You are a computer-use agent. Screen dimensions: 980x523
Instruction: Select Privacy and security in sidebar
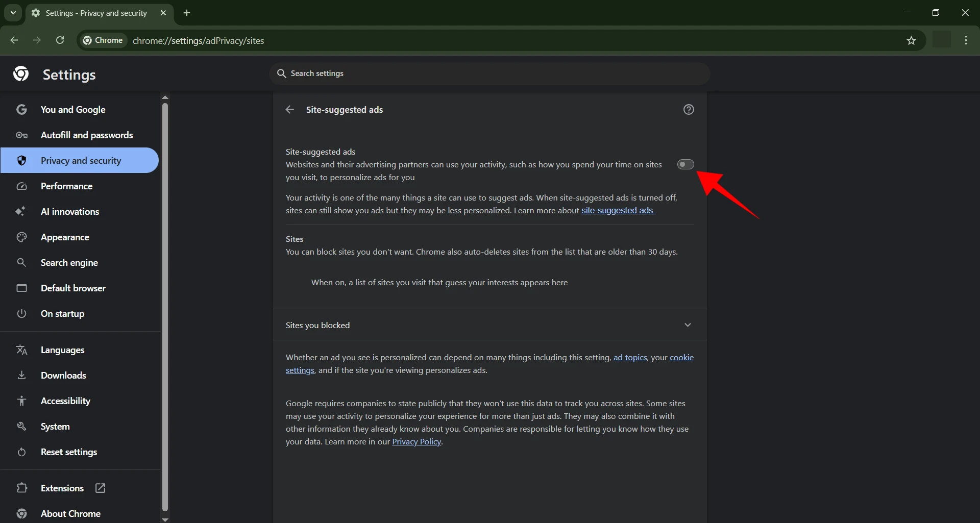click(x=80, y=161)
